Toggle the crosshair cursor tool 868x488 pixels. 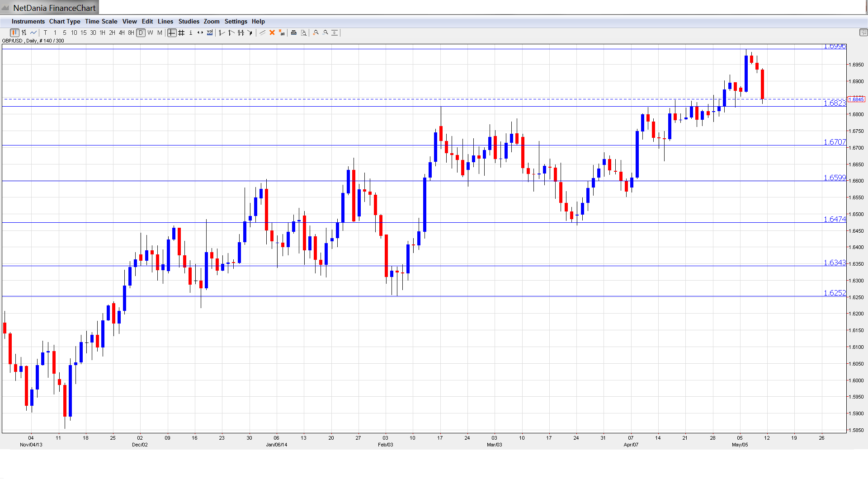pos(172,33)
